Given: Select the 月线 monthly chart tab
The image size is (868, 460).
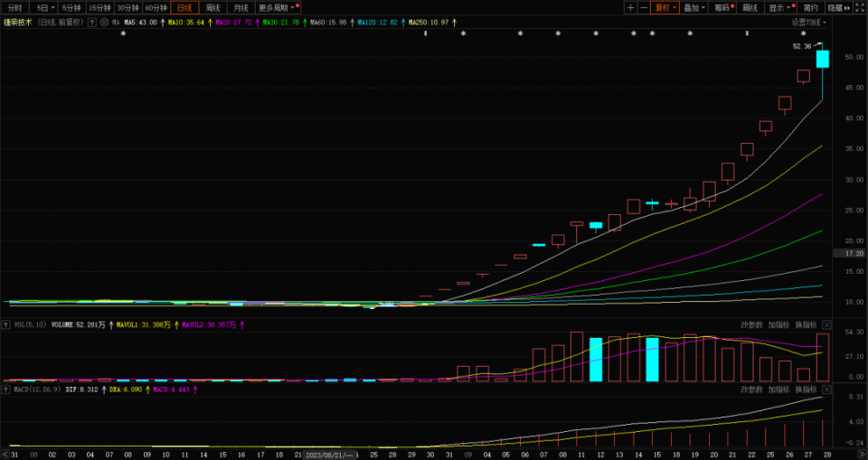Looking at the screenshot, I should (x=241, y=8).
